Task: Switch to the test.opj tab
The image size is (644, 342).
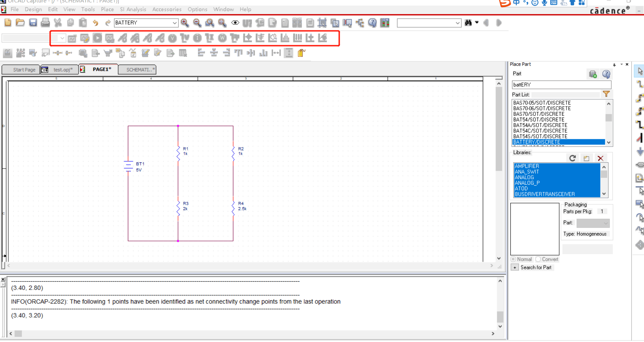Action: tap(59, 70)
